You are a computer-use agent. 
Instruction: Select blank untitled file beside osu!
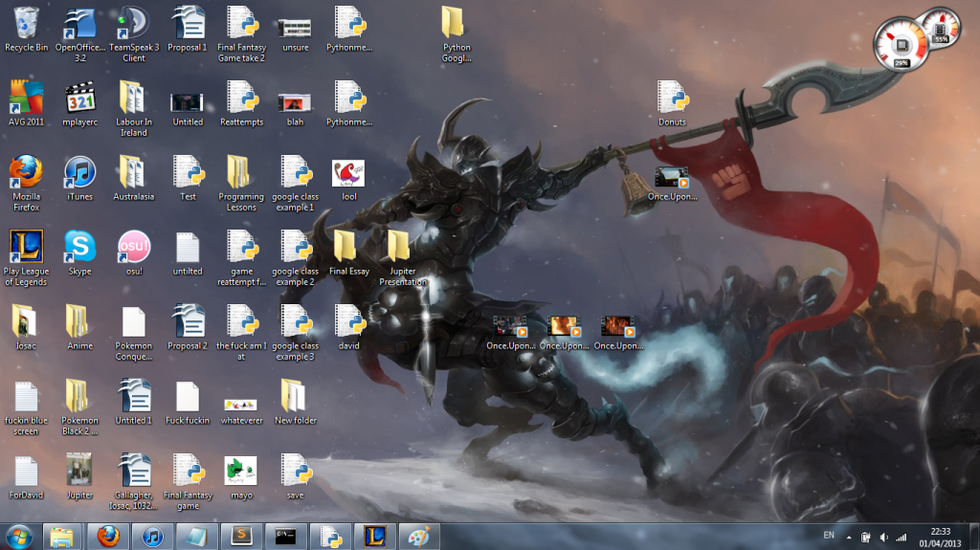click(x=188, y=248)
